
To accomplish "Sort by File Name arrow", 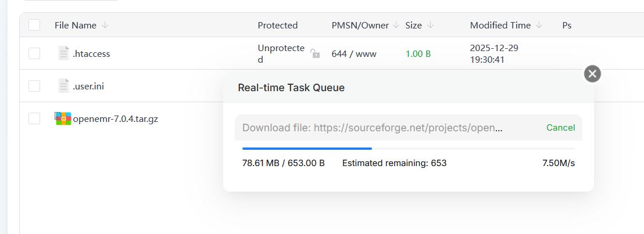I will point(105,25).
